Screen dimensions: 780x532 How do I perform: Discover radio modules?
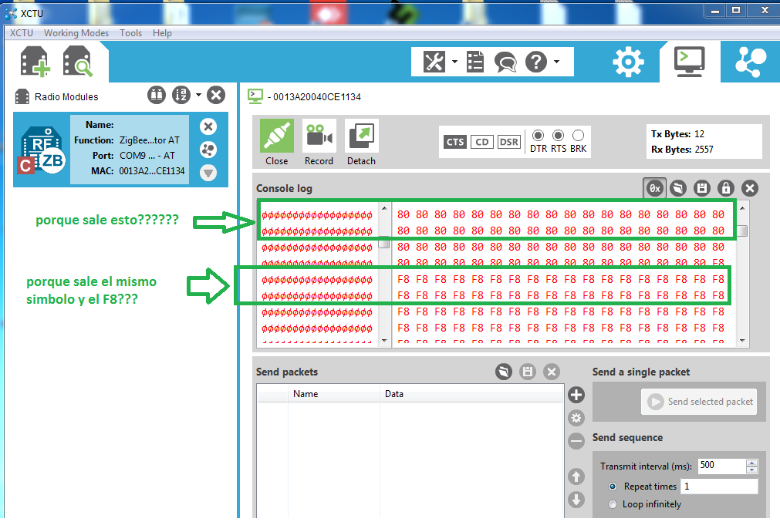point(78,62)
